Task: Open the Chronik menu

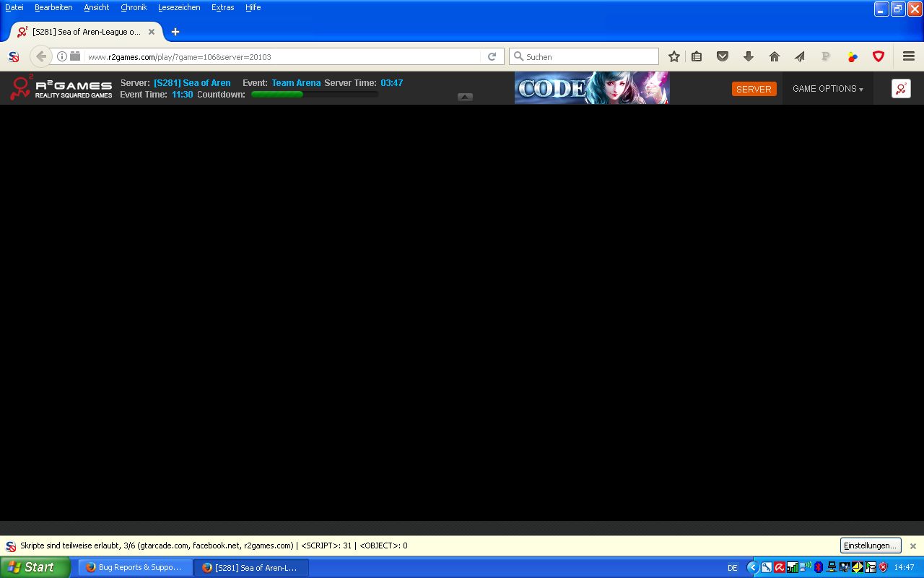Action: (134, 7)
